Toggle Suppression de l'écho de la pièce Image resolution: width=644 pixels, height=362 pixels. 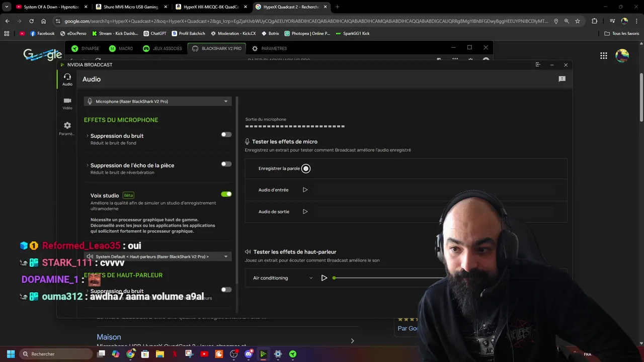226,164
